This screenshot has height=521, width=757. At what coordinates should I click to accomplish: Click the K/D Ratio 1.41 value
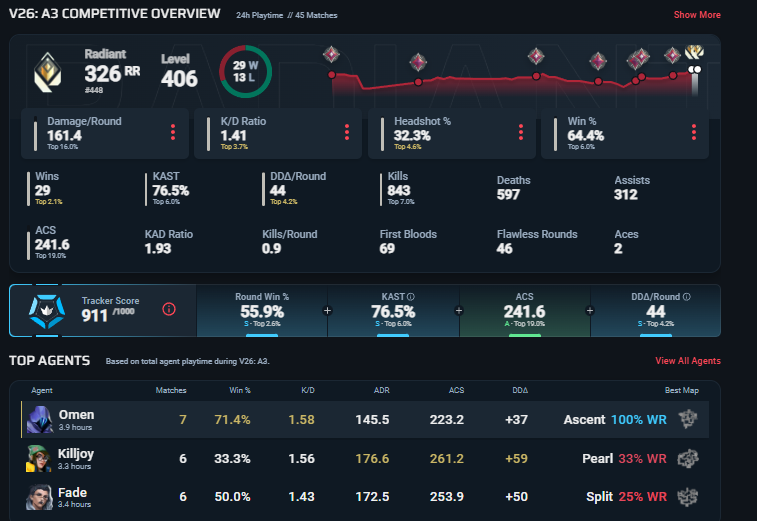(x=233, y=136)
